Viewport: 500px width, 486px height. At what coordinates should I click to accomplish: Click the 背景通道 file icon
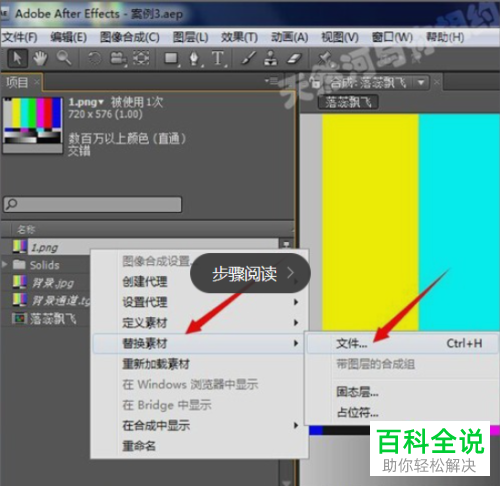pos(20,300)
